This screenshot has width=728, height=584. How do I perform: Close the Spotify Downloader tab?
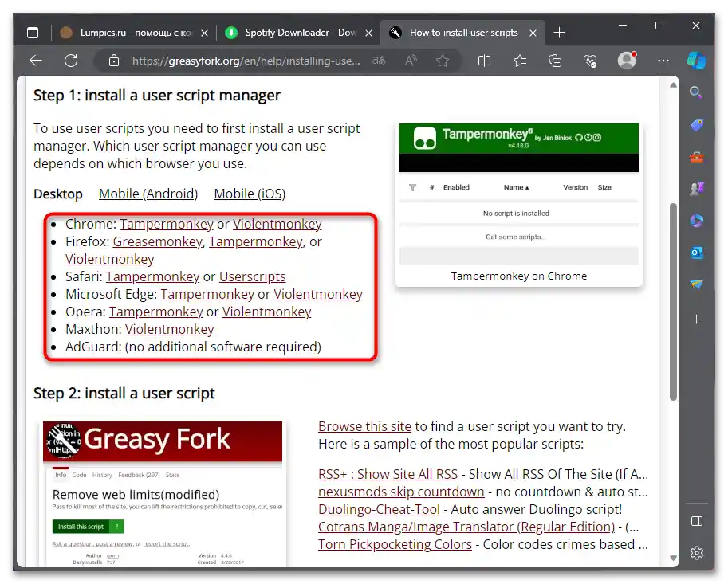pos(368,33)
